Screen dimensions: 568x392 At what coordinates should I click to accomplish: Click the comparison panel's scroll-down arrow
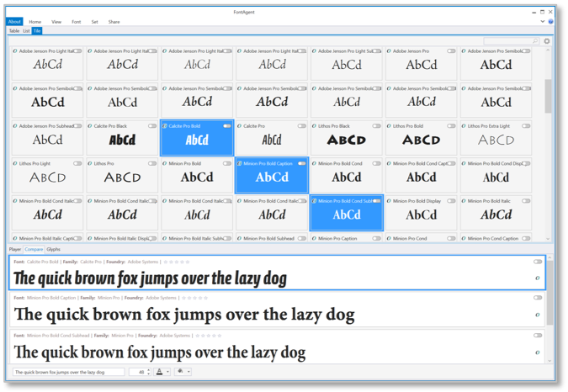(x=549, y=361)
